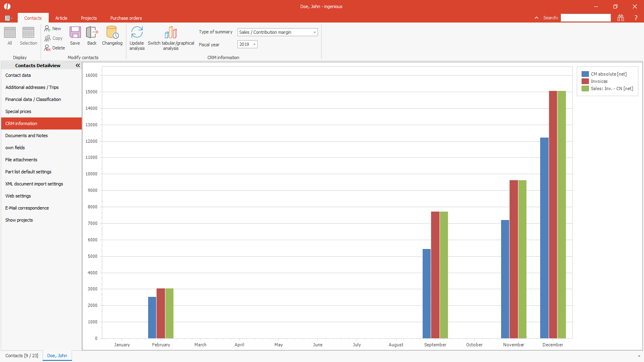Show All contacts display
Screen dimensions: 644x362
pyautogui.click(x=10, y=33)
